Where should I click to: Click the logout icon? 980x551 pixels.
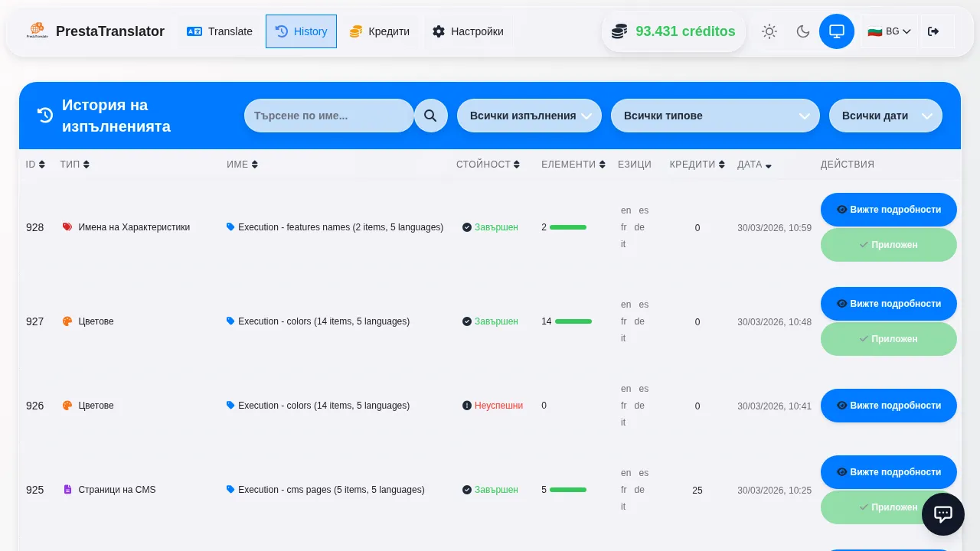[x=933, y=31]
